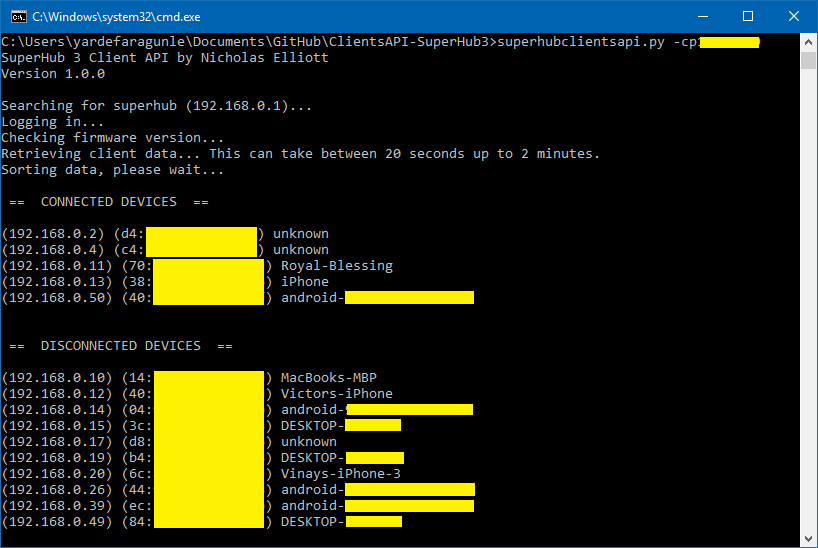Click the 'Retrieving client data...' line

[300, 154]
